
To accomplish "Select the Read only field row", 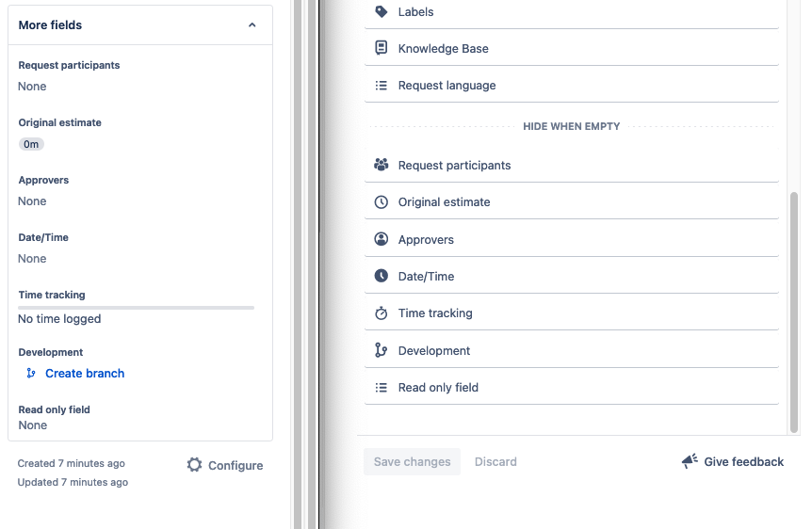I will click(572, 387).
